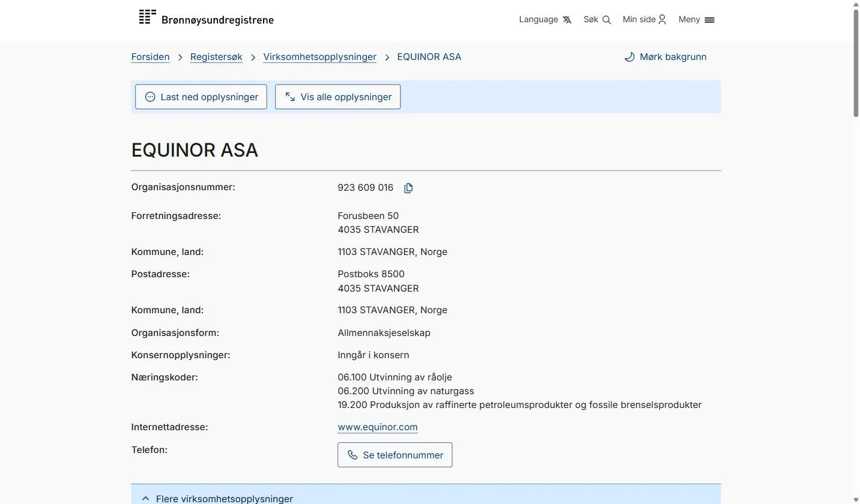This screenshot has height=504, width=860.
Task: Click Se telefonnummer button
Action: 395,455
